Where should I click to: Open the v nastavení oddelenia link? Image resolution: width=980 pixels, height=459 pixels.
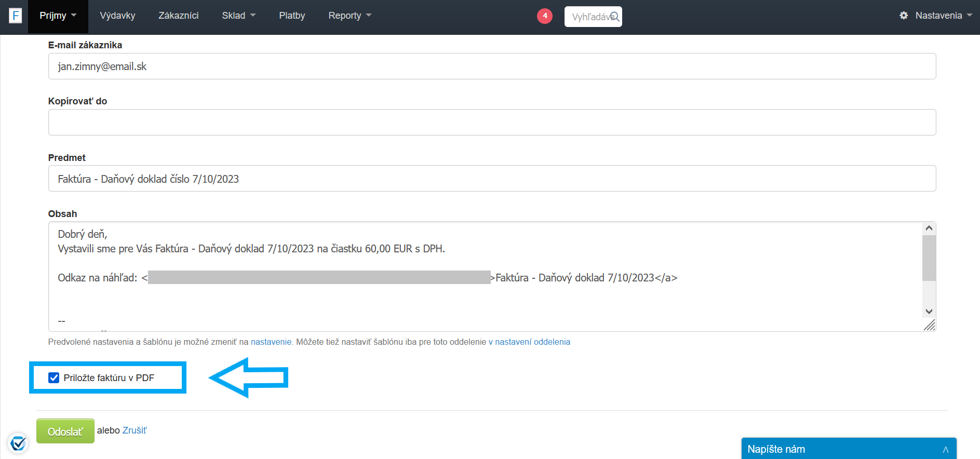point(529,342)
